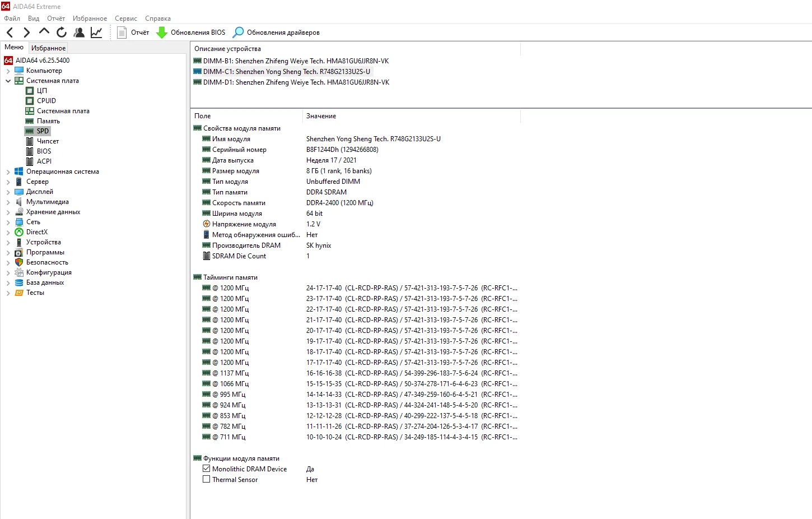This screenshot has height=519, width=812.
Task: Select the Производитель DRAM row
Action: pyautogui.click(x=356, y=245)
